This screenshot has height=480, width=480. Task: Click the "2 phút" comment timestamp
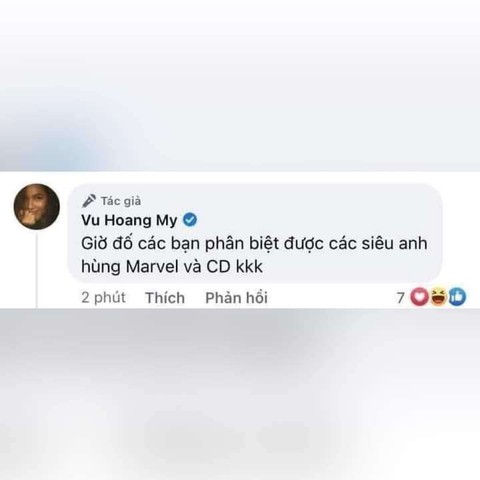(x=103, y=297)
